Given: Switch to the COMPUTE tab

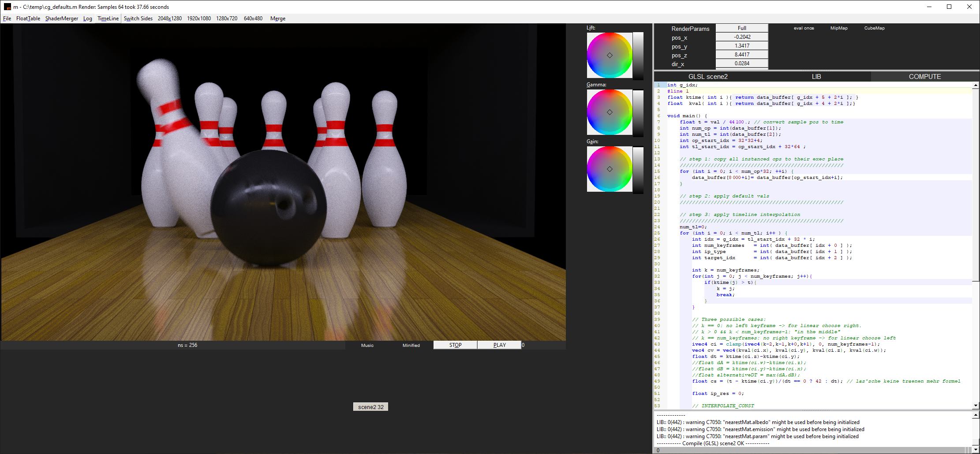Looking at the screenshot, I should pos(924,77).
